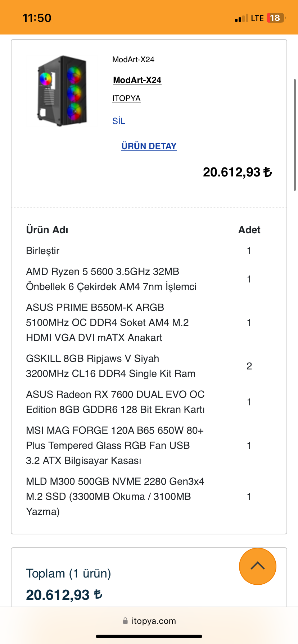The image size is (298, 644).
Task: Tap the Toplam (1 ürün) total label
Action: [x=68, y=573]
